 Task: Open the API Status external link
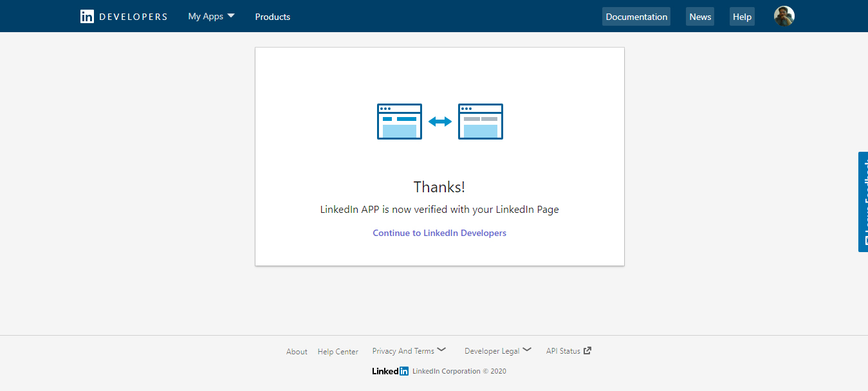(569, 351)
